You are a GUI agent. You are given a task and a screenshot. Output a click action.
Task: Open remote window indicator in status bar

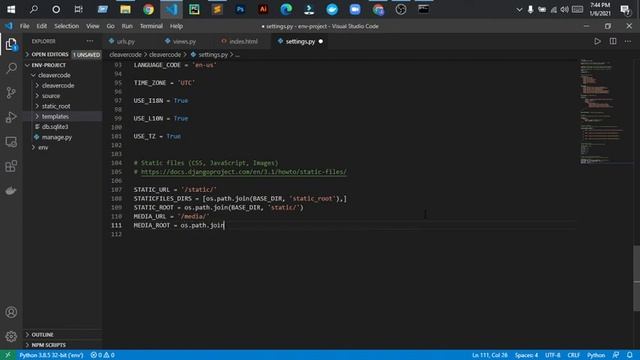coord(8,355)
